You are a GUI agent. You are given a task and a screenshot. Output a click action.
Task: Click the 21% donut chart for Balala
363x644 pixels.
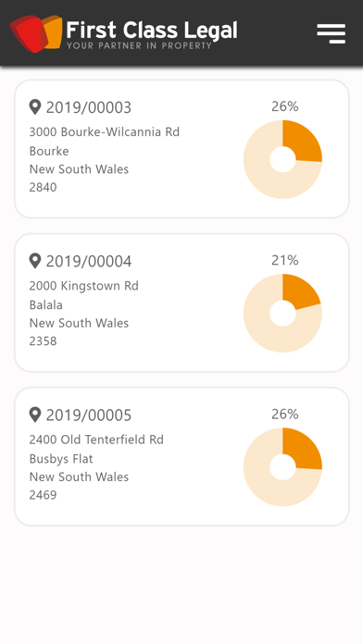pos(282,313)
